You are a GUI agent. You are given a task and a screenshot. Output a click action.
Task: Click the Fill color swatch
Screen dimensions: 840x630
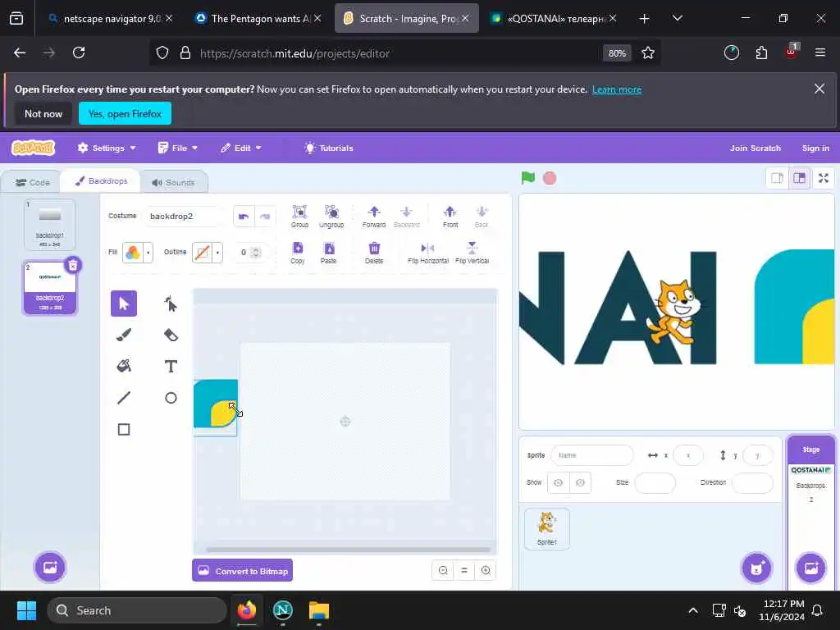[x=133, y=253]
